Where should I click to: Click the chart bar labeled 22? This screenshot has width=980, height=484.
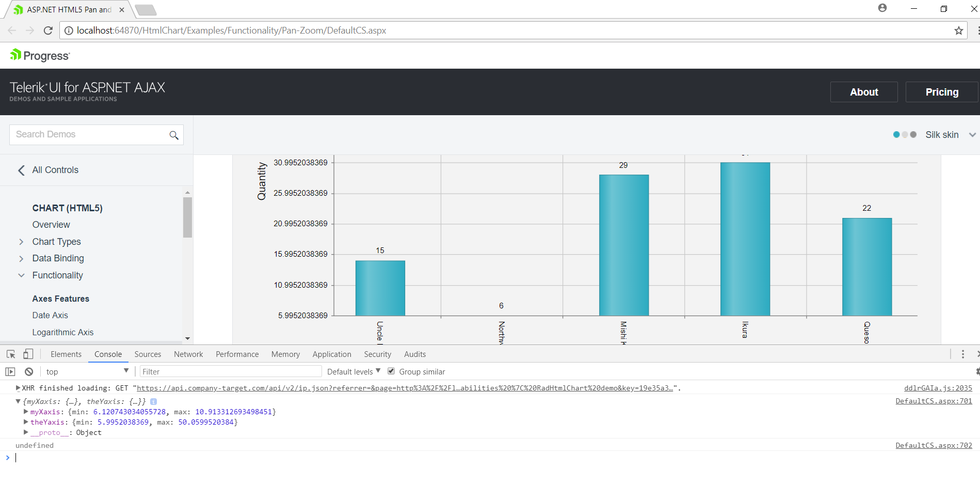point(867,267)
